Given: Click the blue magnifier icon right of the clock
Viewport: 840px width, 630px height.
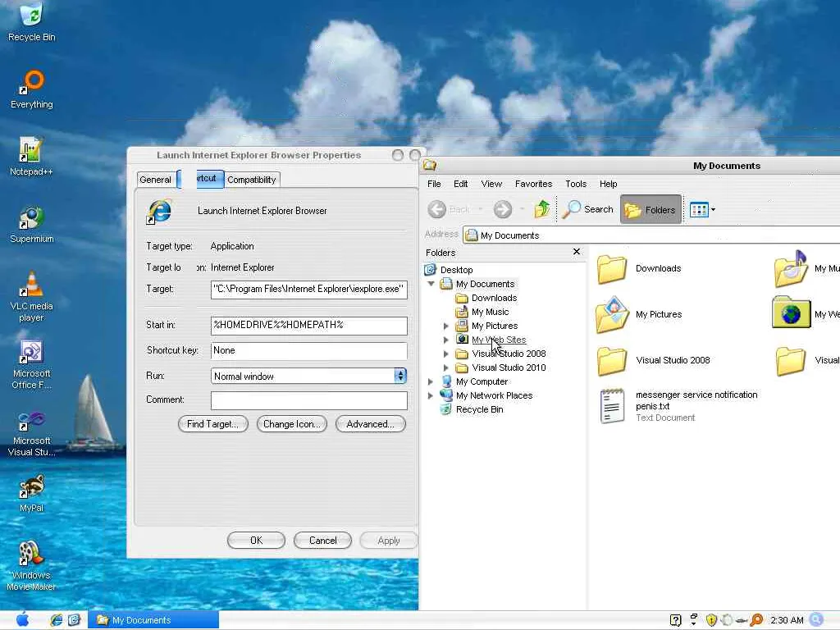Looking at the screenshot, I should (816, 620).
